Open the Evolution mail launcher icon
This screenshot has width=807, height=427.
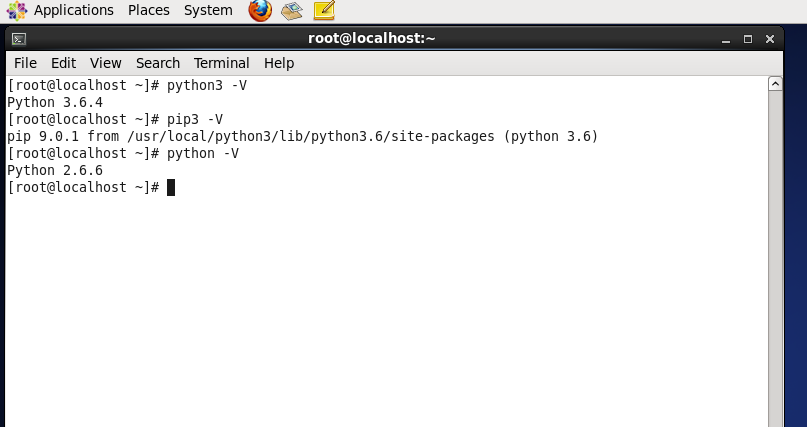291,11
